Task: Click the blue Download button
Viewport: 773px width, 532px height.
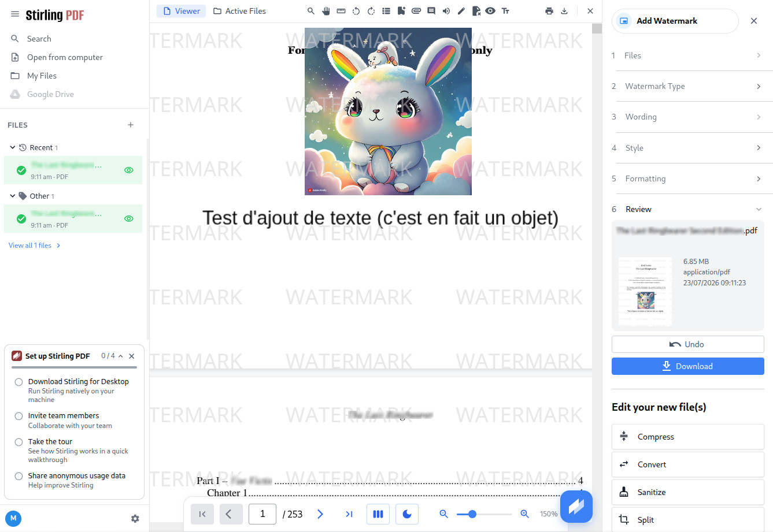Action: click(x=688, y=366)
